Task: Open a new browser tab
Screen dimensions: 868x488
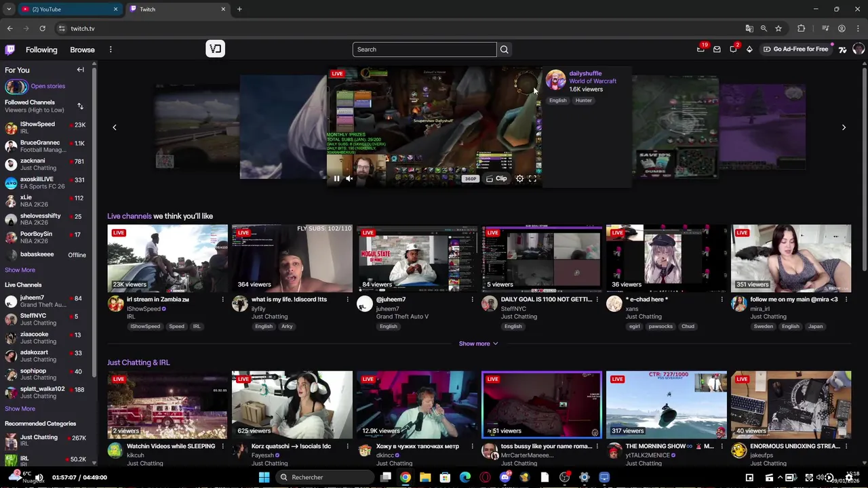Action: pyautogui.click(x=239, y=9)
